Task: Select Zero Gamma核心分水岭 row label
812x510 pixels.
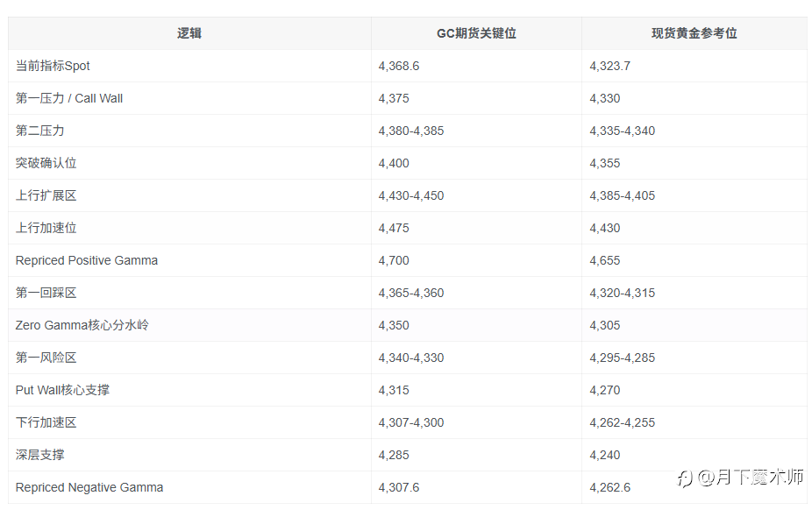Action: pyautogui.click(x=82, y=325)
